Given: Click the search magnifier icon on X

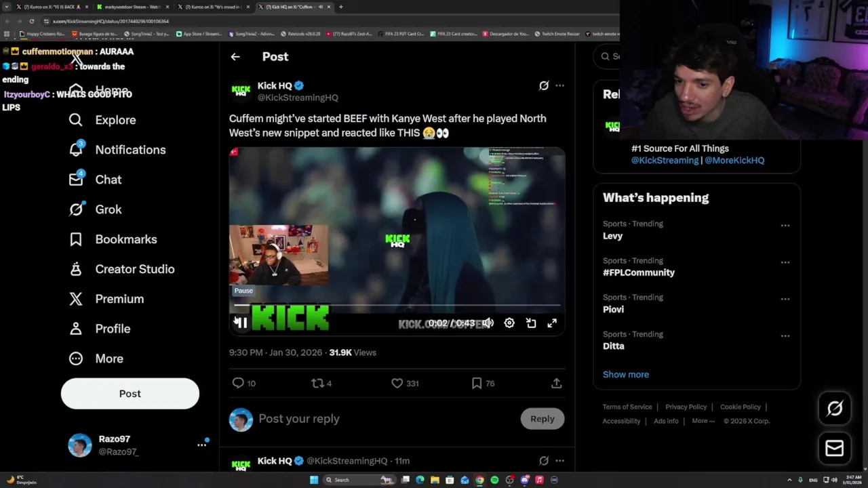Looking at the screenshot, I should click(606, 56).
